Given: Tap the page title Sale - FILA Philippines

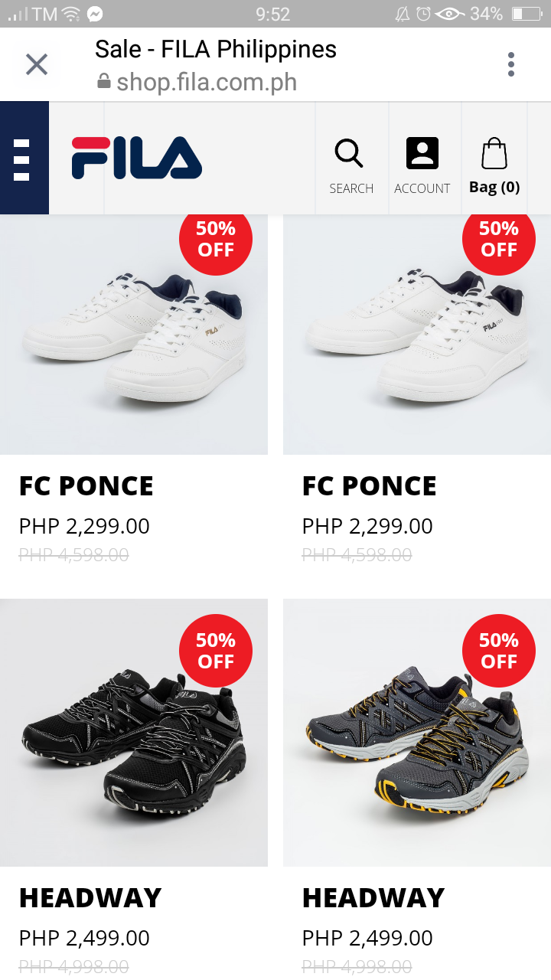Looking at the screenshot, I should pyautogui.click(x=215, y=49).
